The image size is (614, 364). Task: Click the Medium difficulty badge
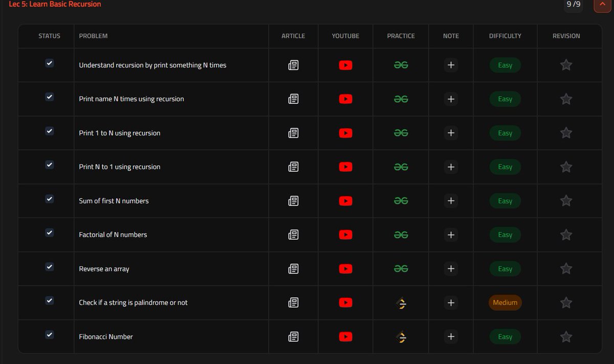click(x=505, y=303)
